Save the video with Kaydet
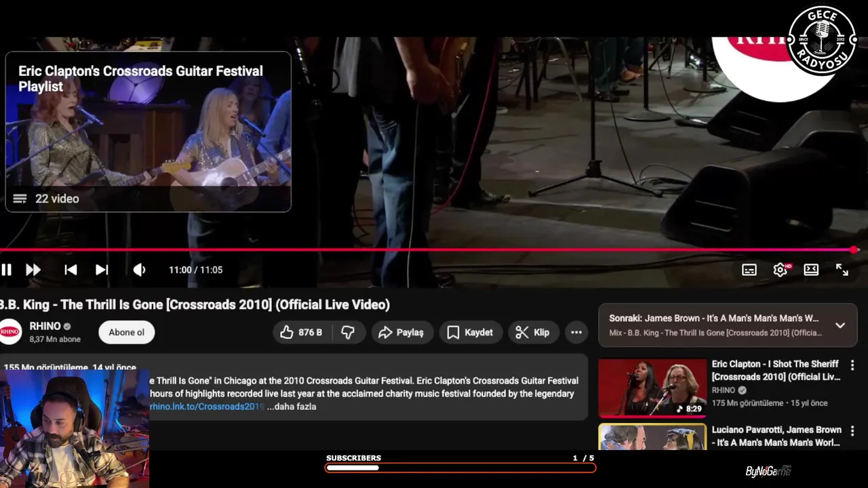This screenshot has width=868, height=488. pyautogui.click(x=471, y=332)
